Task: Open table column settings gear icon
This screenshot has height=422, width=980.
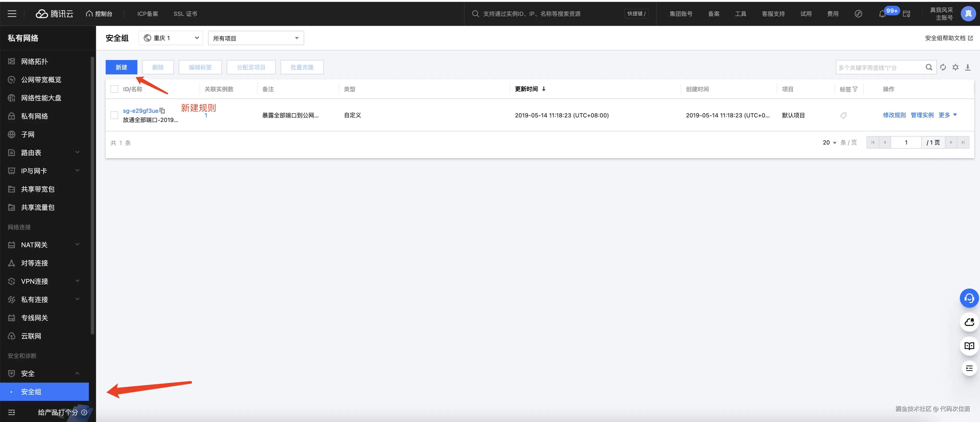Action: pyautogui.click(x=955, y=67)
